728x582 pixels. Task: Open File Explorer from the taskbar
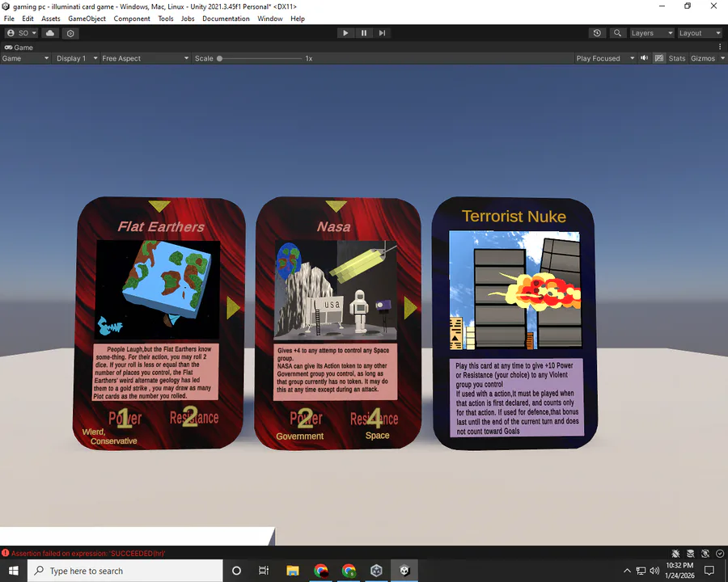pyautogui.click(x=293, y=571)
